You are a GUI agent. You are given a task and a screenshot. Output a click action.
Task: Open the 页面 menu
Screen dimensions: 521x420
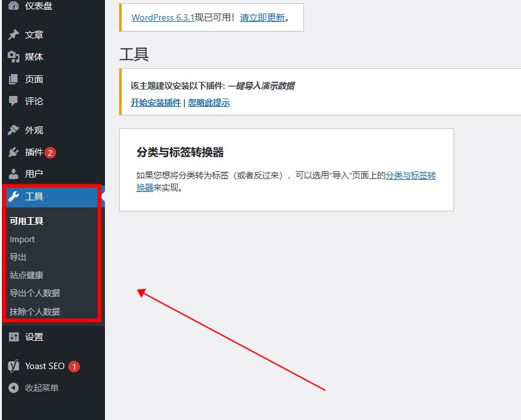click(34, 79)
